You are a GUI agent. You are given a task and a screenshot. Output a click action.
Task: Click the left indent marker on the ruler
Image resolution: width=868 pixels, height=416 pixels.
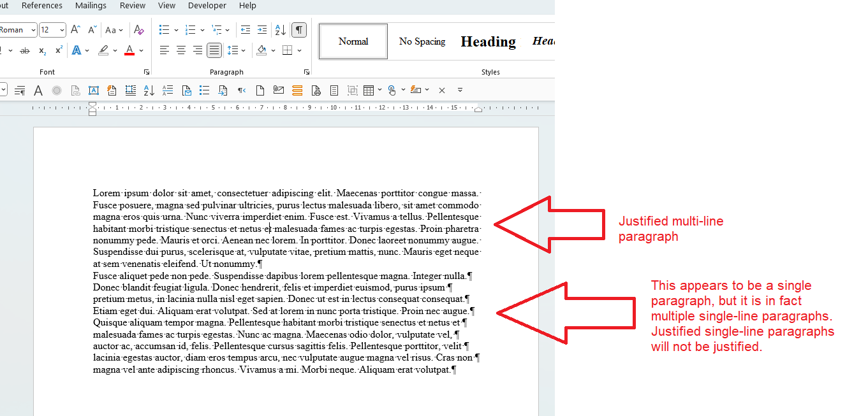pyautogui.click(x=92, y=109)
